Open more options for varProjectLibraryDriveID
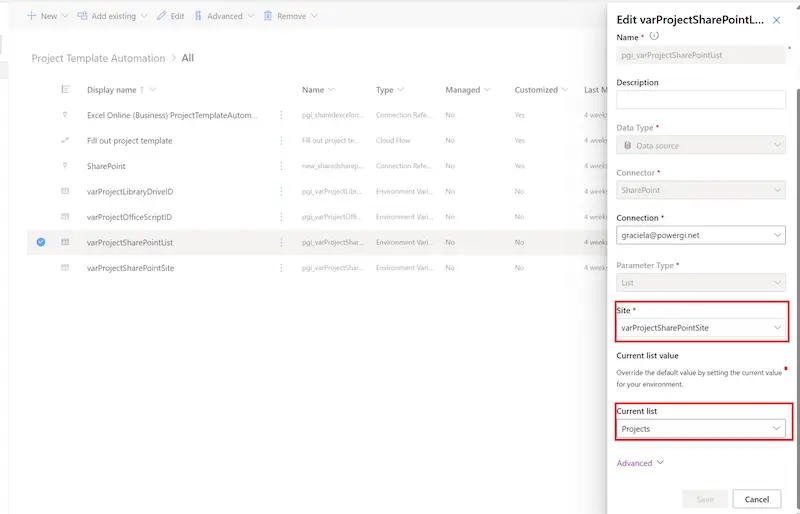 click(x=281, y=192)
